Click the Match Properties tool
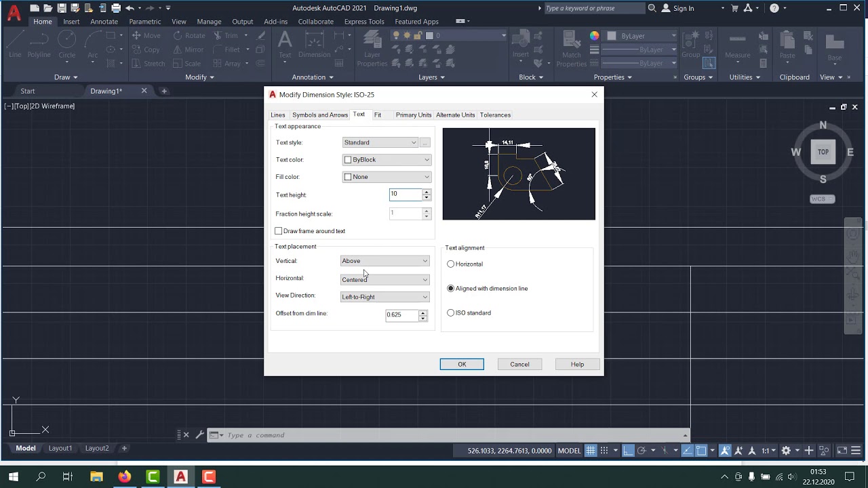The image size is (868, 488). click(x=572, y=49)
